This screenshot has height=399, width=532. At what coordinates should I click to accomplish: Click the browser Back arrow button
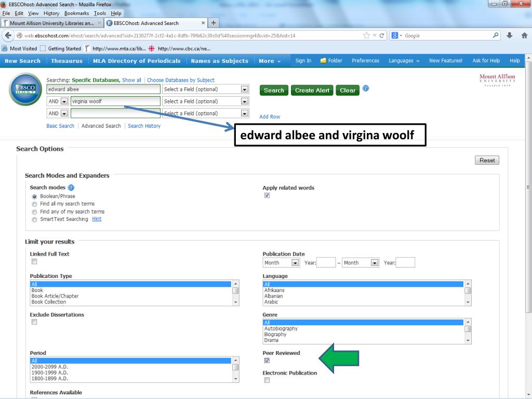click(8, 36)
